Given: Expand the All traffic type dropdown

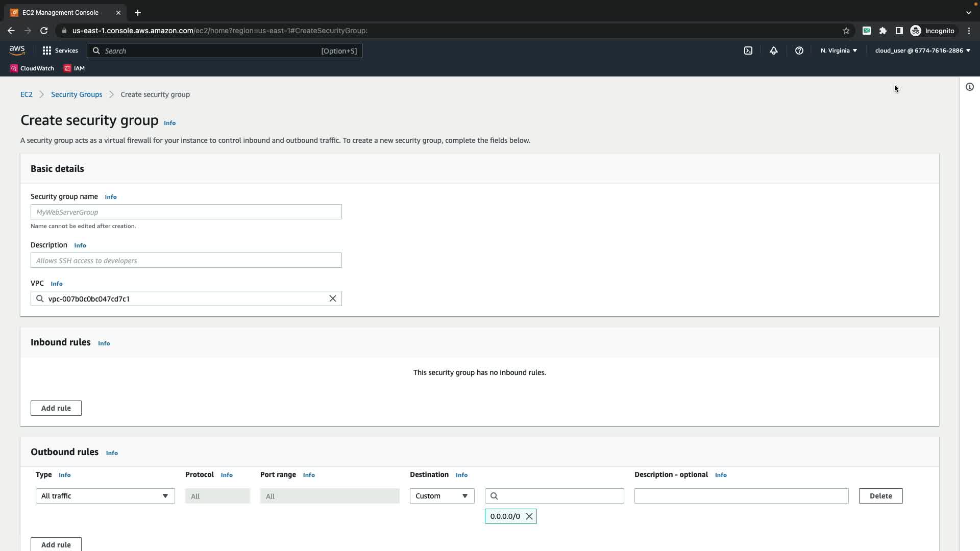Looking at the screenshot, I should click(105, 496).
